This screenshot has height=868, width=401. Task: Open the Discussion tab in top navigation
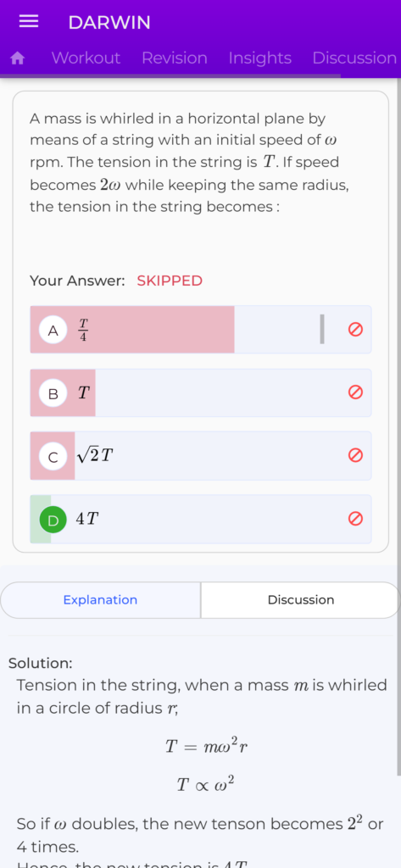pyautogui.click(x=354, y=58)
